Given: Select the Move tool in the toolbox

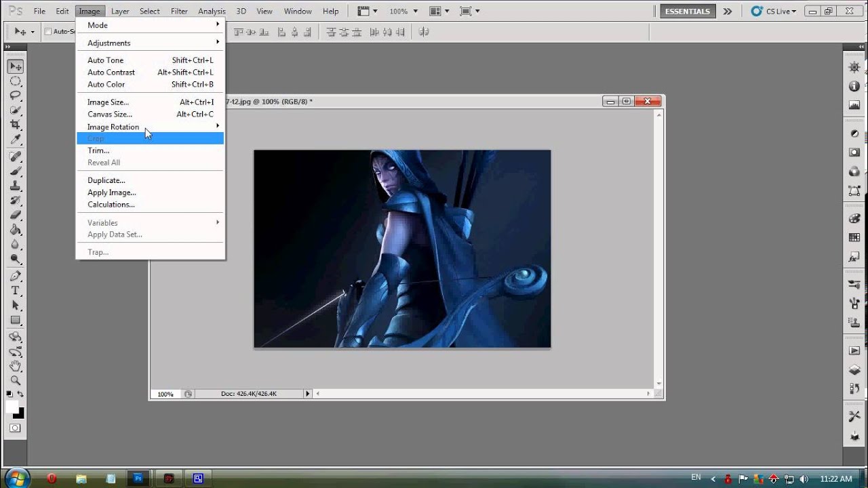Looking at the screenshot, I should [x=15, y=66].
